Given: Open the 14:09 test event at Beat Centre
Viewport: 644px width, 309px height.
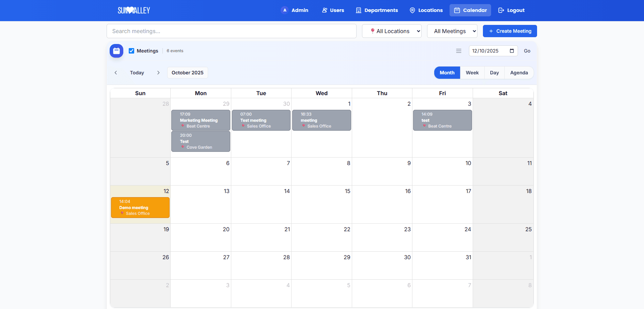Looking at the screenshot, I should [x=442, y=120].
